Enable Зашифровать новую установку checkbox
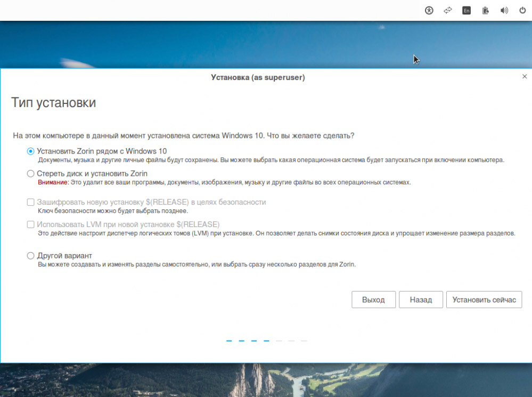 pos(30,202)
